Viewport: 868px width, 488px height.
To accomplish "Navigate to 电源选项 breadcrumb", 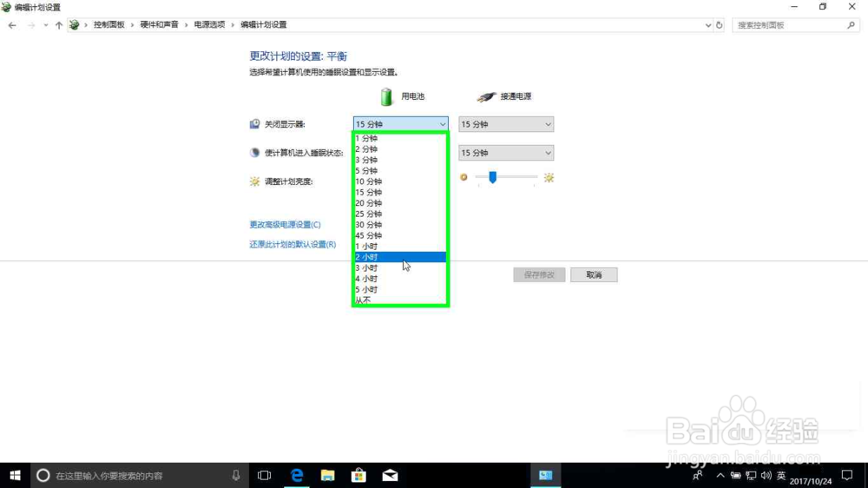I will coord(209,25).
